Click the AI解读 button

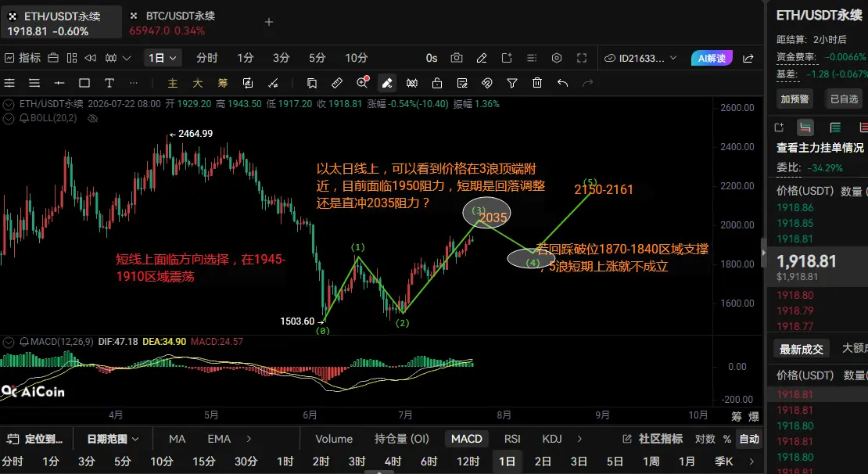pyautogui.click(x=712, y=58)
